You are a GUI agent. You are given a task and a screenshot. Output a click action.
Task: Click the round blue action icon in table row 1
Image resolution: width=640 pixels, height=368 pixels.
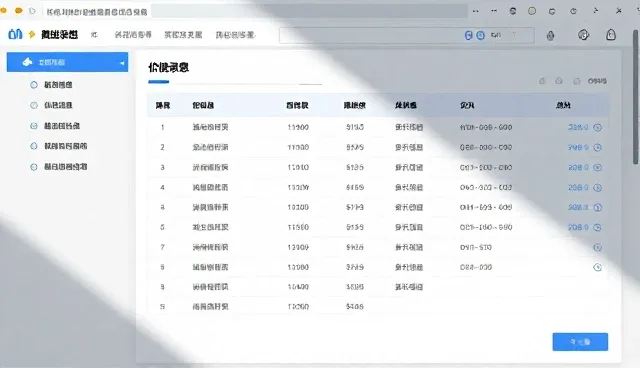pos(598,127)
